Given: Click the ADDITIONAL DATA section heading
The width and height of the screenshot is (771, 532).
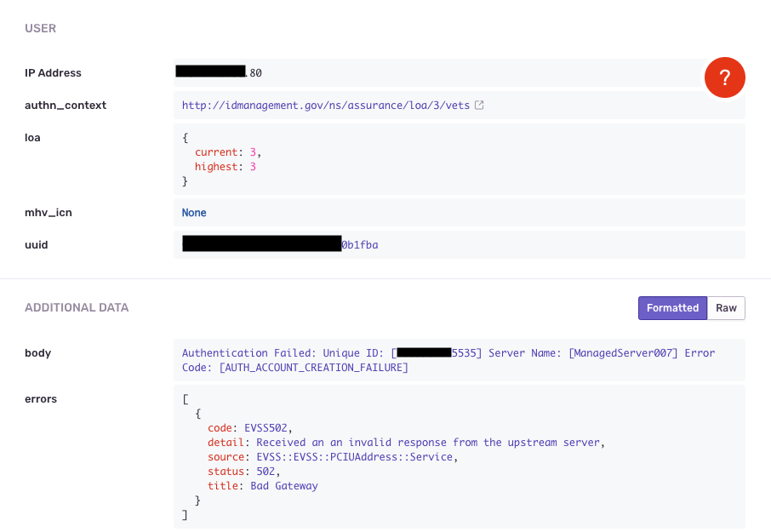Looking at the screenshot, I should pos(77,307).
